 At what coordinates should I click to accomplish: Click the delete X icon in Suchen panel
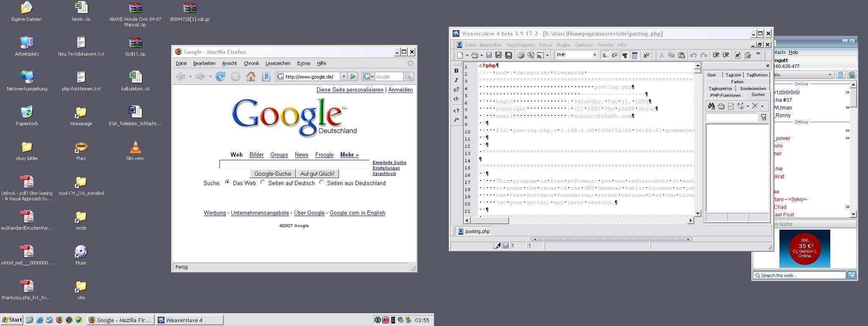(x=755, y=106)
